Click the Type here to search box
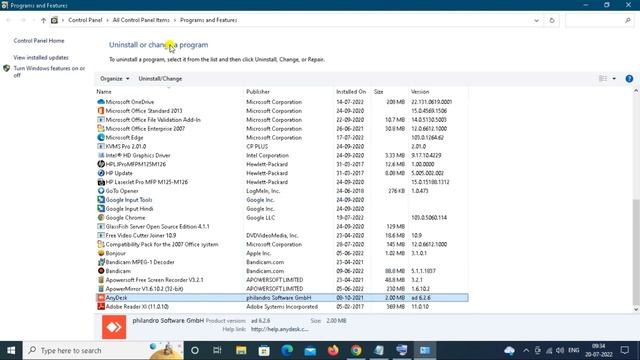640x360 pixels. tap(103, 350)
